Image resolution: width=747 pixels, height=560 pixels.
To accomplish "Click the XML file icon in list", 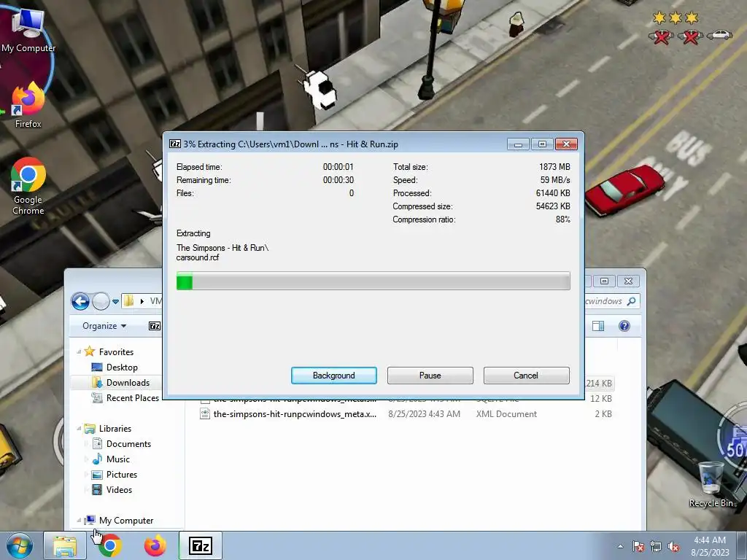I will click(x=205, y=414).
